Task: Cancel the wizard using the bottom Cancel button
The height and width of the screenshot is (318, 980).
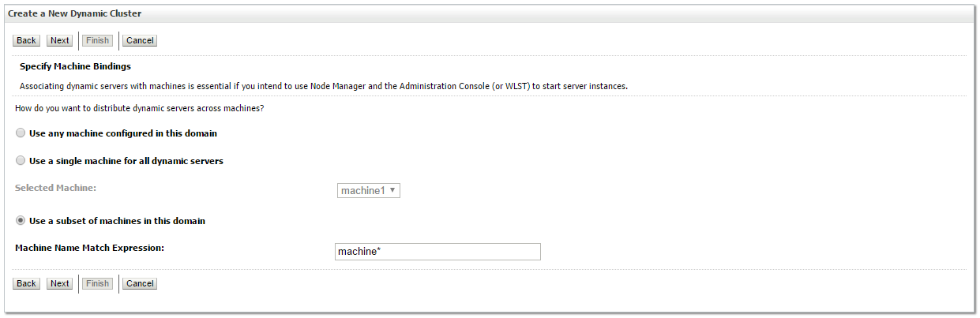Action: coord(139,283)
